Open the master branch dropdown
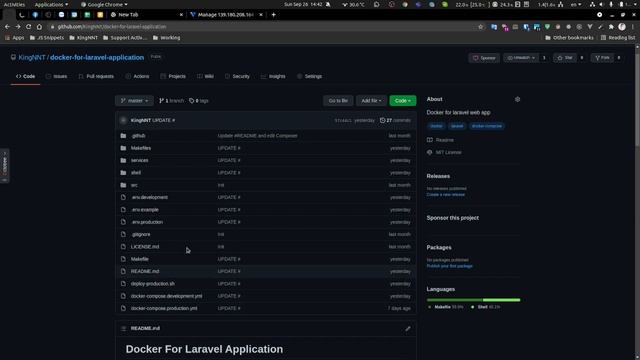 point(134,101)
